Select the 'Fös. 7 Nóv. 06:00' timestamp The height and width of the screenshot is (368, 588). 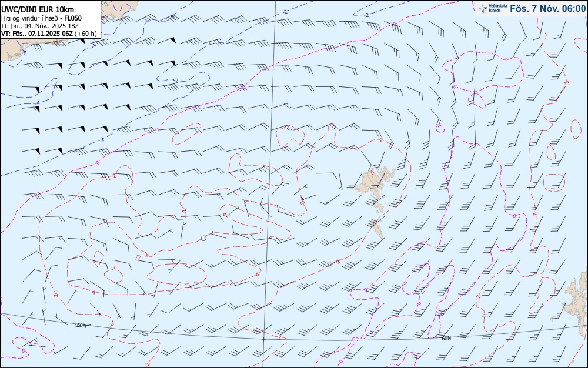pyautogui.click(x=548, y=9)
